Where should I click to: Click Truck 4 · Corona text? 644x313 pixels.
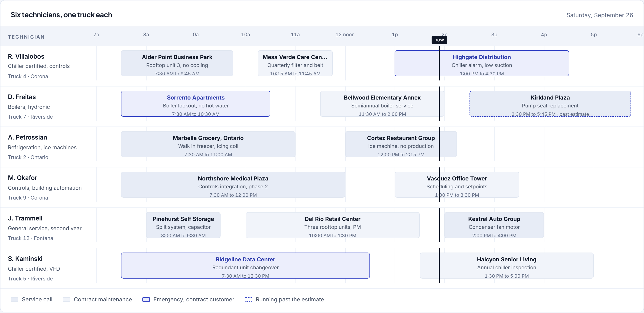pos(28,77)
